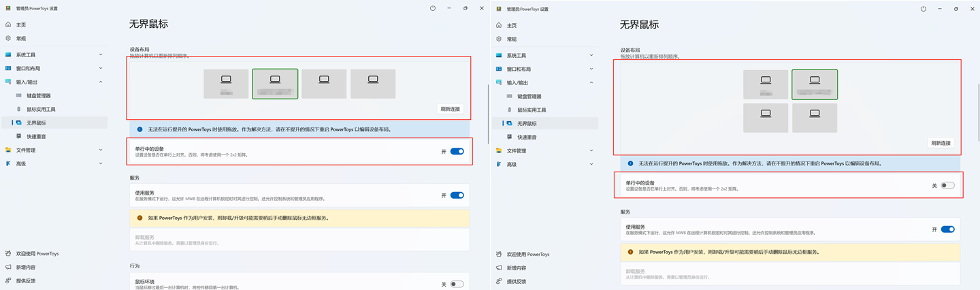The image size is (980, 290).
Task: Minimize the left PowerToys window
Action: pos(449,8)
